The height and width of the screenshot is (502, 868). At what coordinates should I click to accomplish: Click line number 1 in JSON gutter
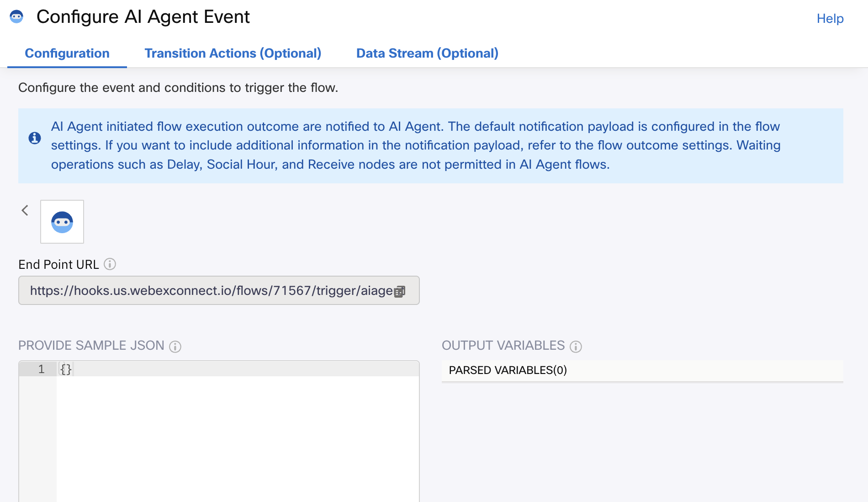pos(41,369)
